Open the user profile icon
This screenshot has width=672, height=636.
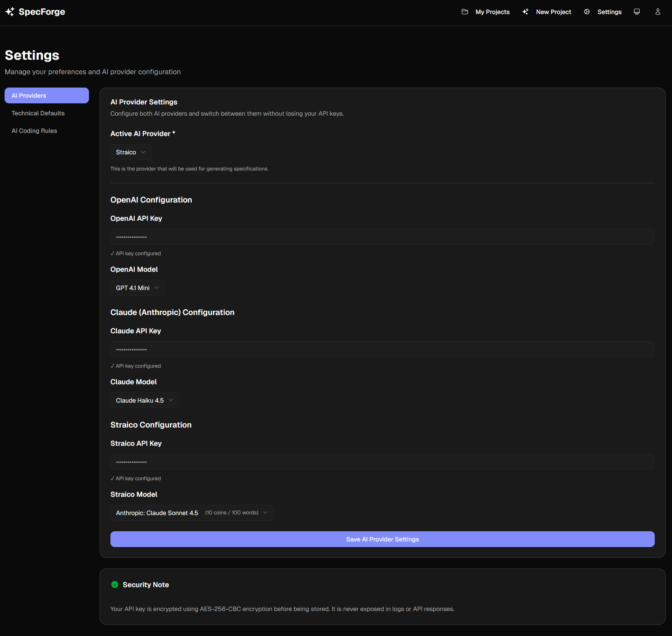[658, 12]
